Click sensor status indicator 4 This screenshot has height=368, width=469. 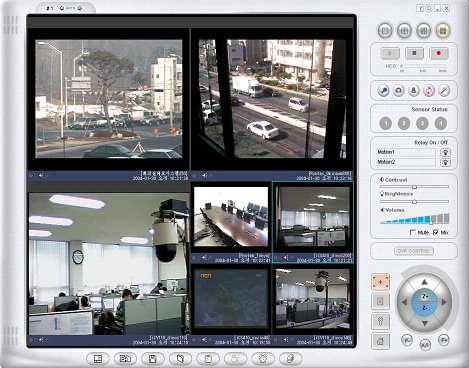click(x=441, y=124)
